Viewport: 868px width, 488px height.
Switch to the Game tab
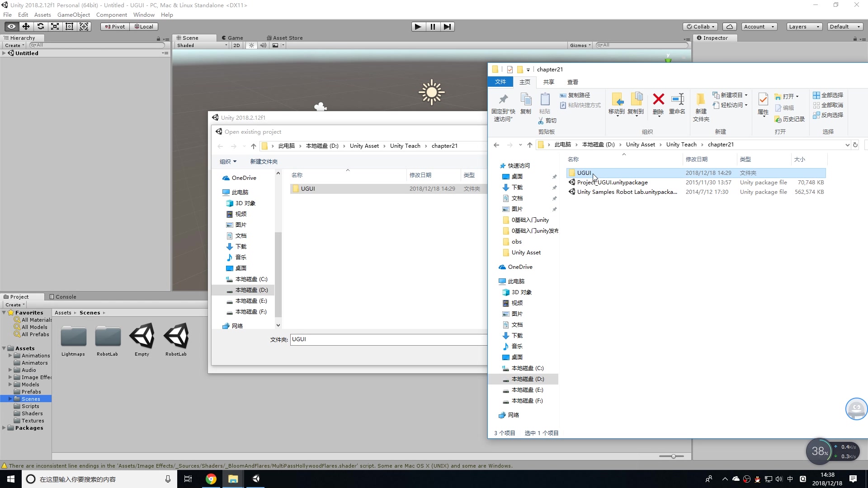coord(232,38)
